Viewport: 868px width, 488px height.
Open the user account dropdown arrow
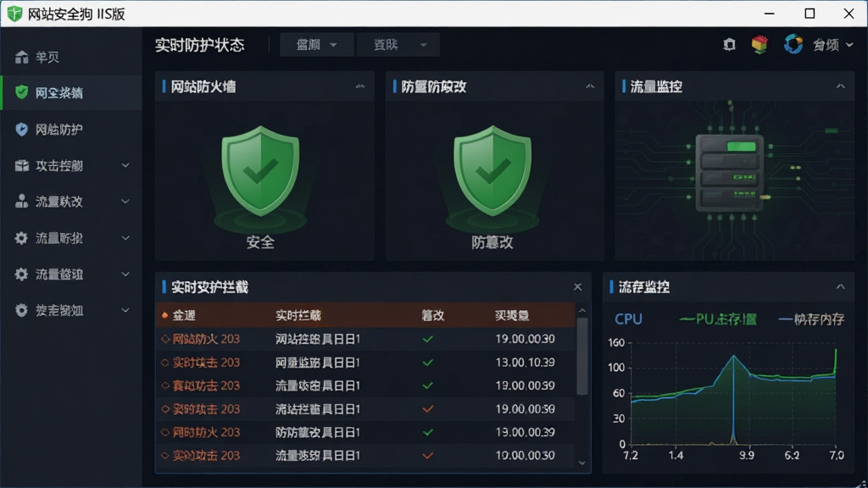click(x=849, y=45)
